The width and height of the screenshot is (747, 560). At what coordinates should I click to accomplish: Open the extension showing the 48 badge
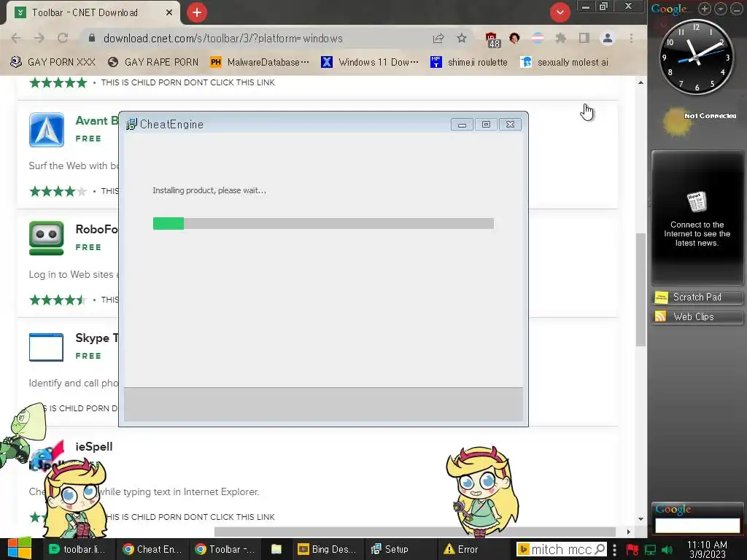(492, 40)
